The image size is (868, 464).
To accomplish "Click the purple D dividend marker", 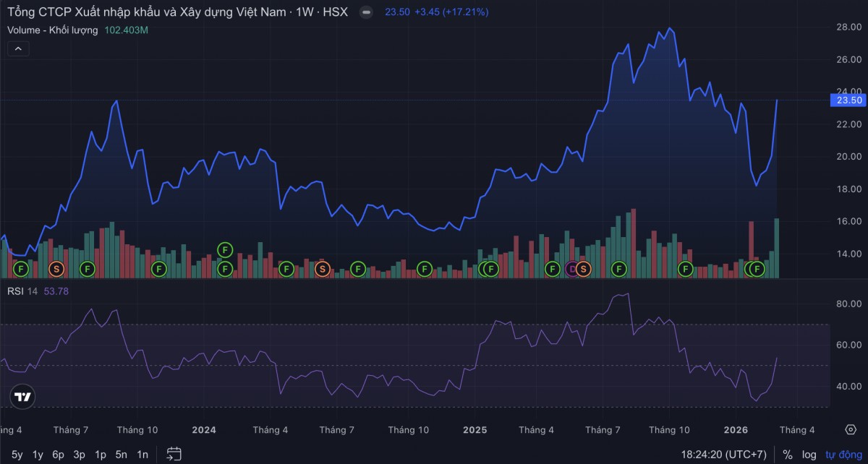I will tap(573, 269).
